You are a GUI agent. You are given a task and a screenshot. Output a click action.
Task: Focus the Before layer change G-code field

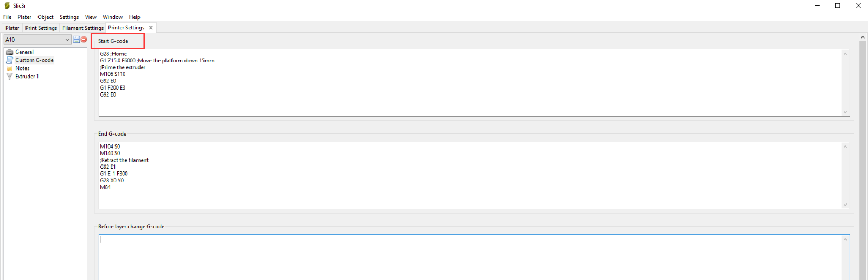(470, 257)
